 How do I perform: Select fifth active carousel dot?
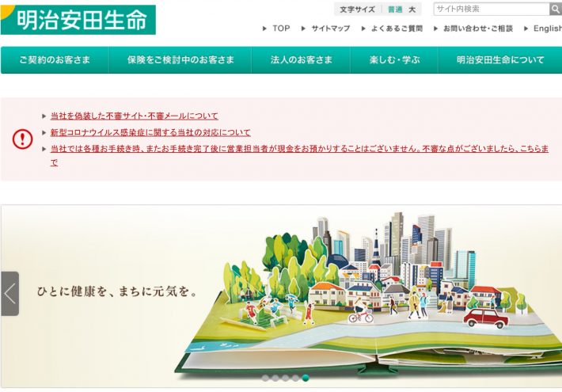(x=306, y=378)
